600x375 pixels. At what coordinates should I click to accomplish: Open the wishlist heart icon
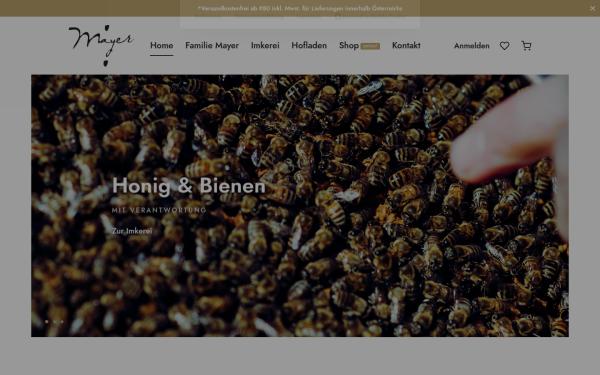tap(504, 46)
